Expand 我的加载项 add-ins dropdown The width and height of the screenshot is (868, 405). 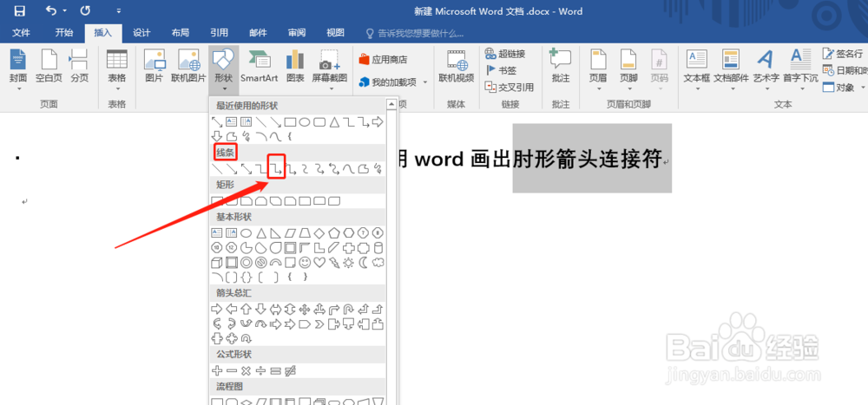[425, 82]
